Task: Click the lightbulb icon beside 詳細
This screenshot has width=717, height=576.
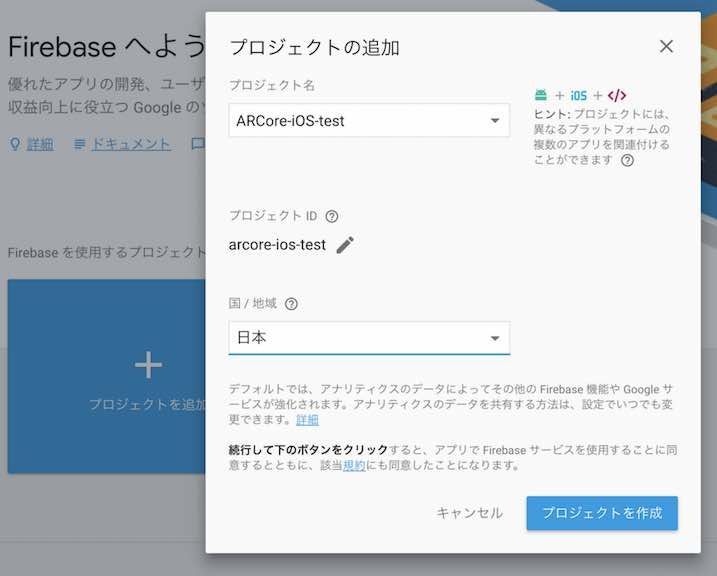Action: pyautogui.click(x=15, y=144)
